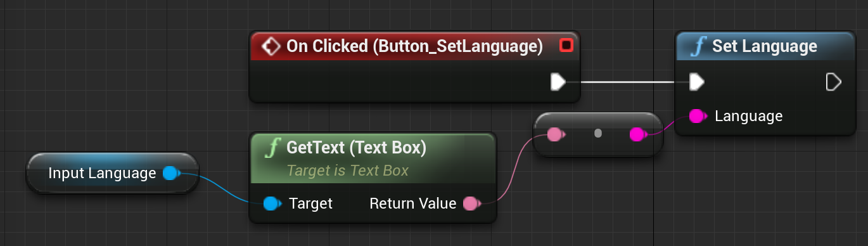The image size is (868, 246).
Task: Click the conversion node pink input pin
Action: click(x=555, y=134)
